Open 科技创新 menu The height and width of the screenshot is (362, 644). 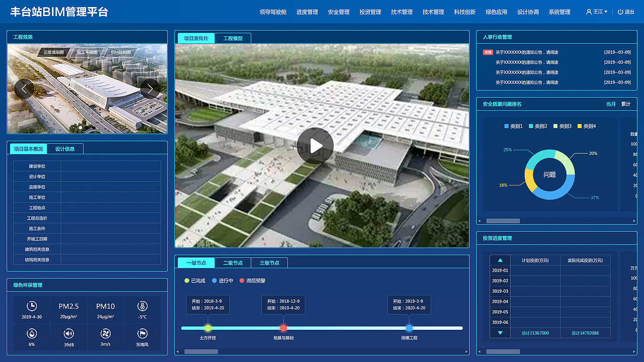tap(465, 12)
